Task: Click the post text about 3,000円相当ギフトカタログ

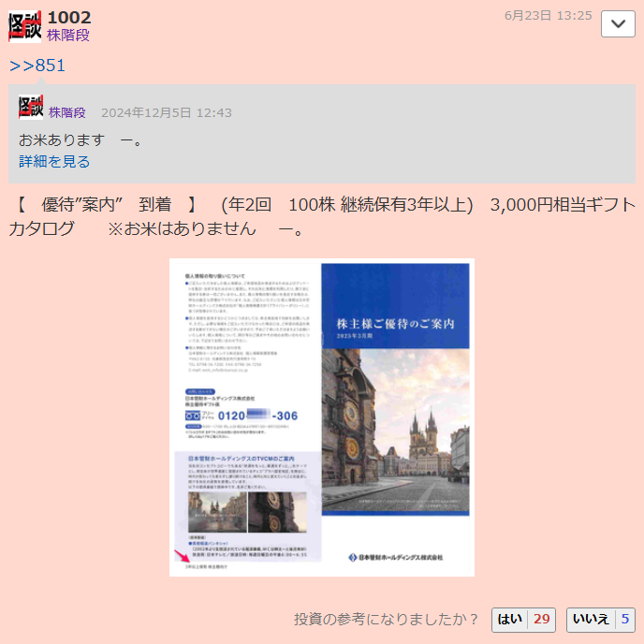Action: (322, 216)
